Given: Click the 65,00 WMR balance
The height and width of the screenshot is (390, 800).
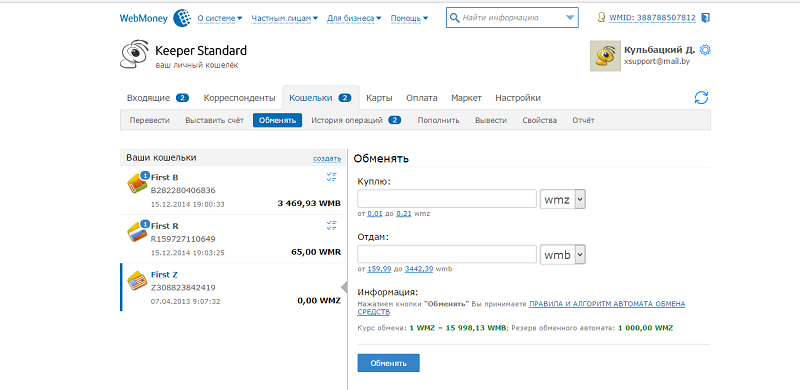Looking at the screenshot, I should (x=316, y=252).
